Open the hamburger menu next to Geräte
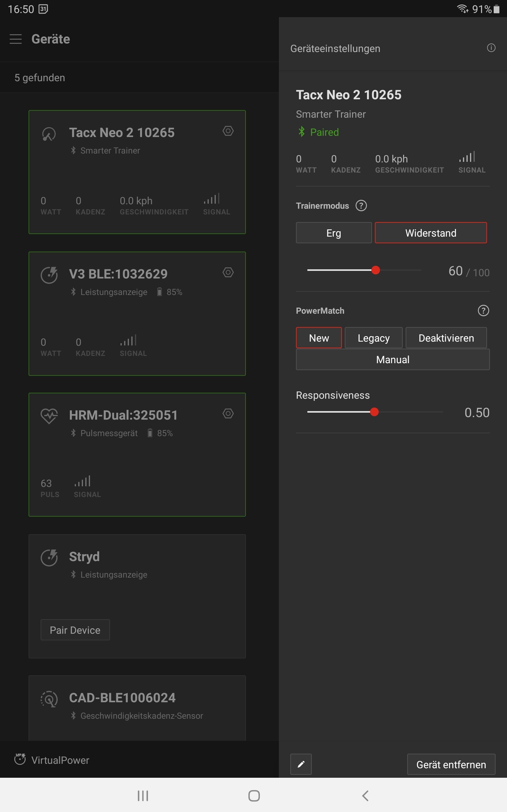This screenshot has width=507, height=812. click(16, 39)
